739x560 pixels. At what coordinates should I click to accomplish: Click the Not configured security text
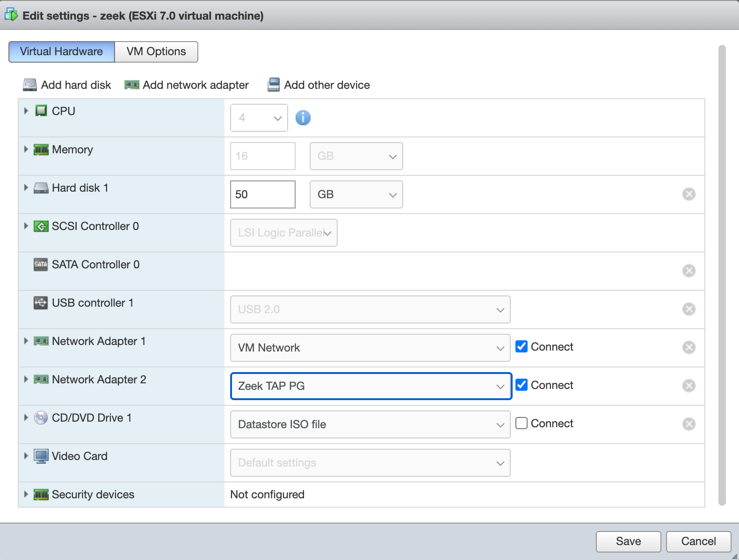click(x=268, y=495)
